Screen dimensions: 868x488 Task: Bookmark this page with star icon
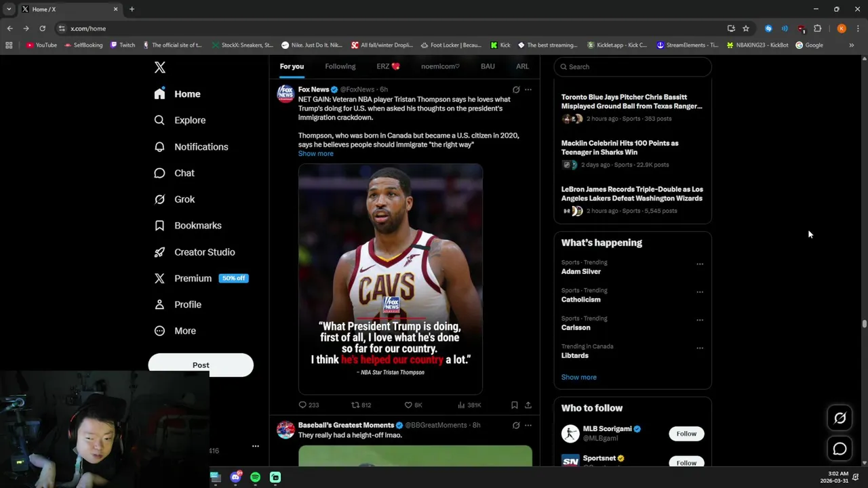coord(746,28)
